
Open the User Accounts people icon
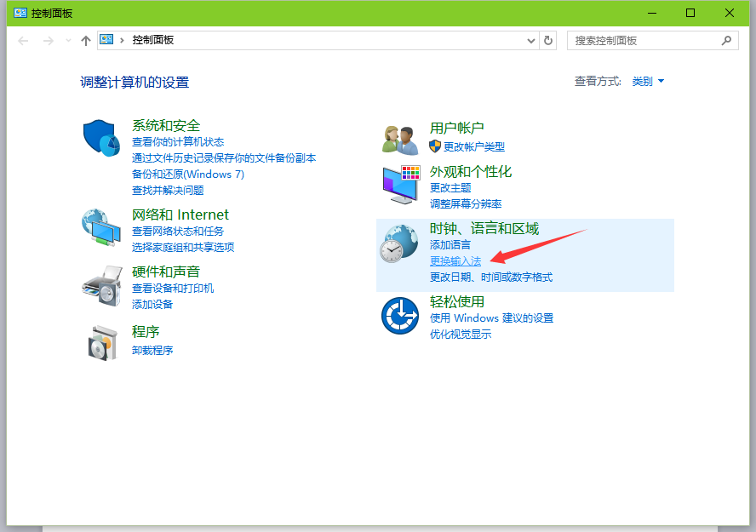(400, 139)
